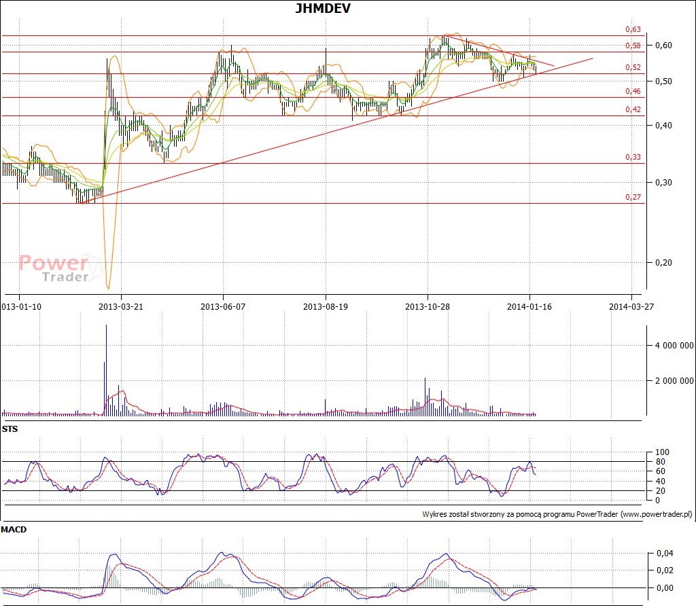Screen dimensions: 696x616
Task: Click the 0,46 level label
Action: [633, 92]
